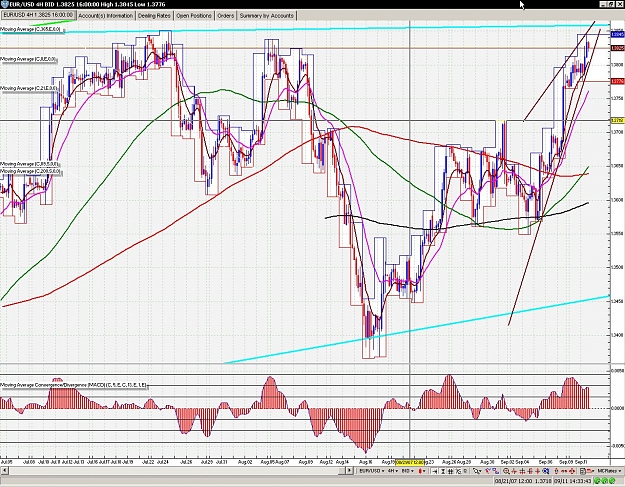Viewport: 625px width, 487px height.
Task: Click the 08/21/07 12:00 cursor date in the status bar
Action: pos(513,481)
